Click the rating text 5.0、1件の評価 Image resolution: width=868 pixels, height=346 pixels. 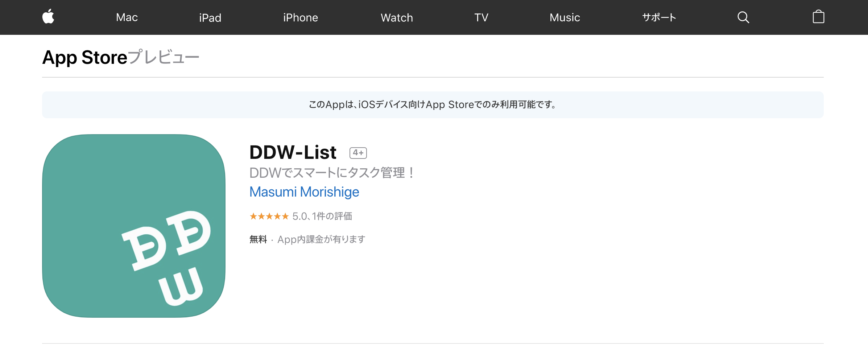[322, 217]
